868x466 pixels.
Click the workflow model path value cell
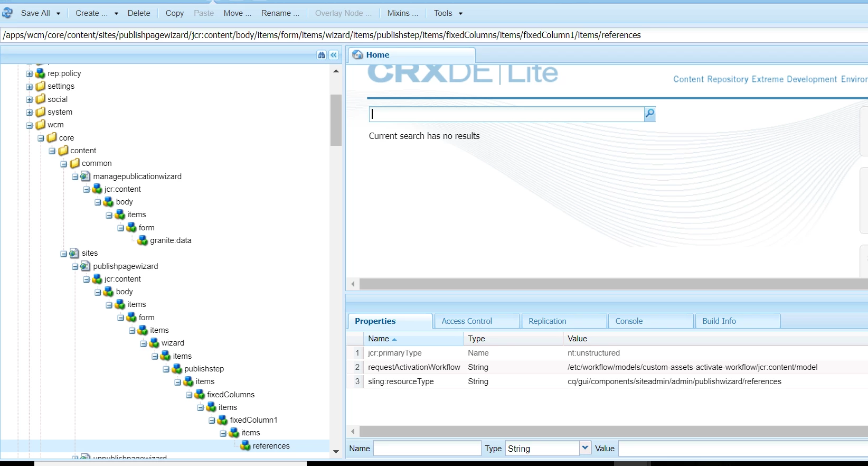(x=692, y=367)
